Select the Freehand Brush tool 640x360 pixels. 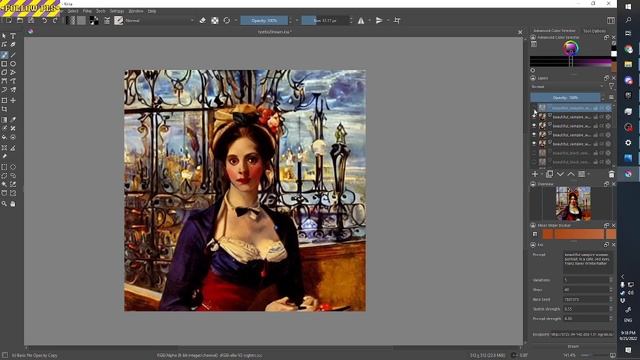tap(4, 55)
